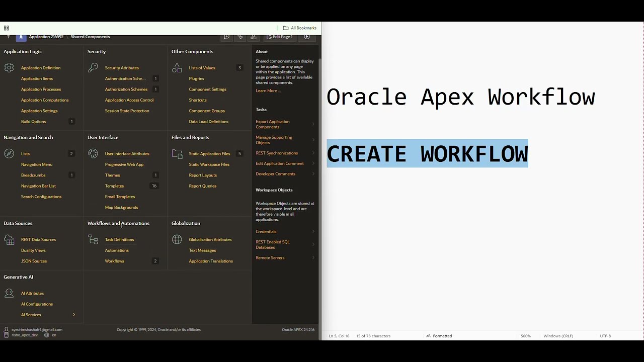
Task: Open Text Messages link
Action: (202, 250)
